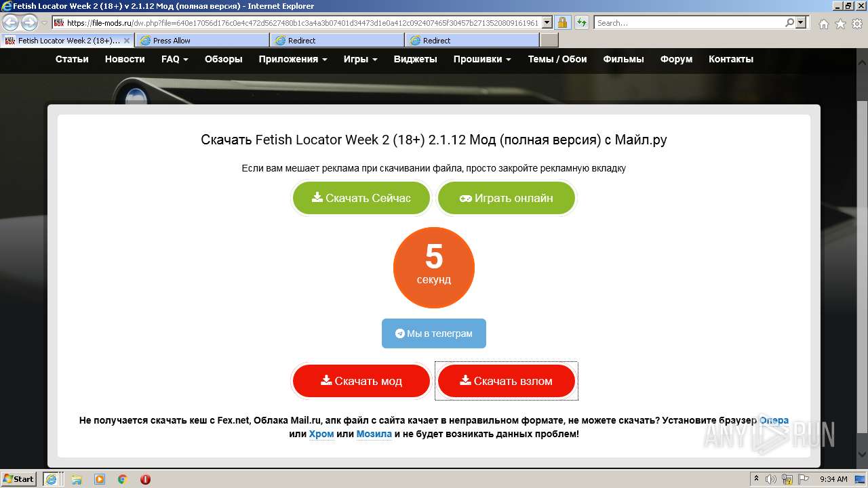The image size is (868, 488).
Task: Open the recent pages dropdown arrow
Action: coord(44,23)
